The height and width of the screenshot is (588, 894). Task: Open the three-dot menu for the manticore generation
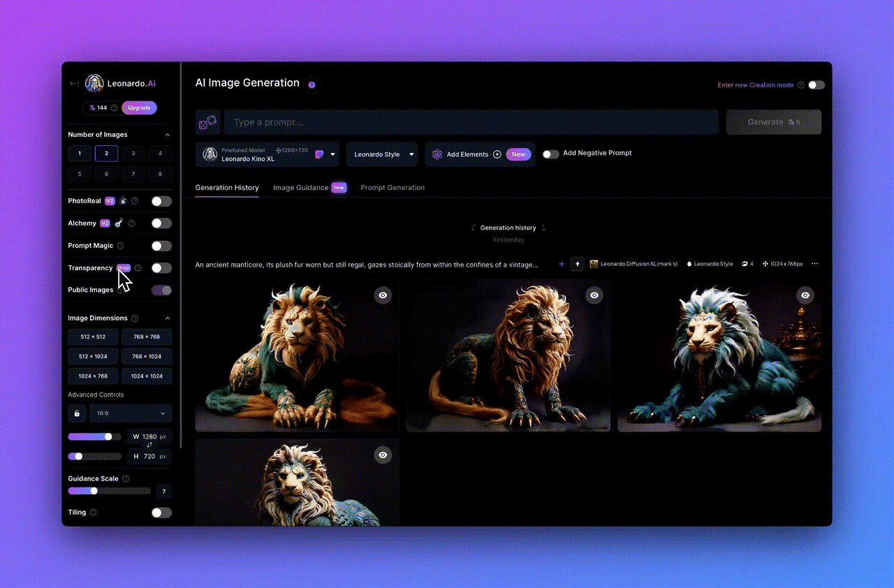click(814, 264)
